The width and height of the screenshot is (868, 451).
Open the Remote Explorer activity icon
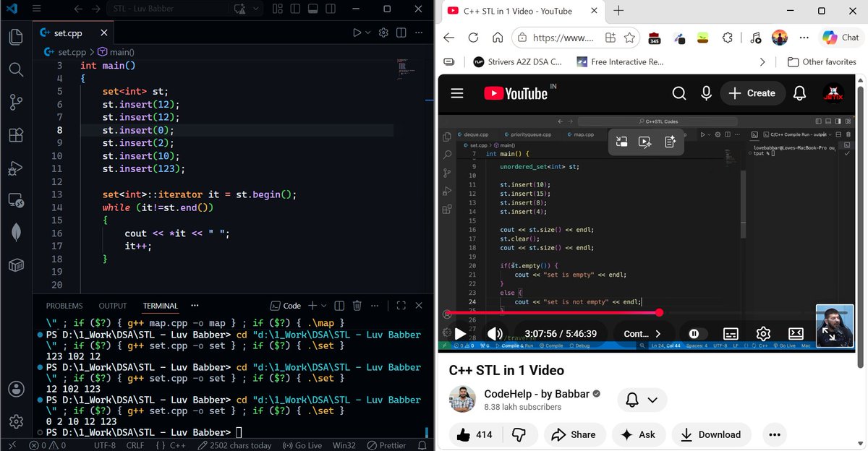[x=16, y=200]
